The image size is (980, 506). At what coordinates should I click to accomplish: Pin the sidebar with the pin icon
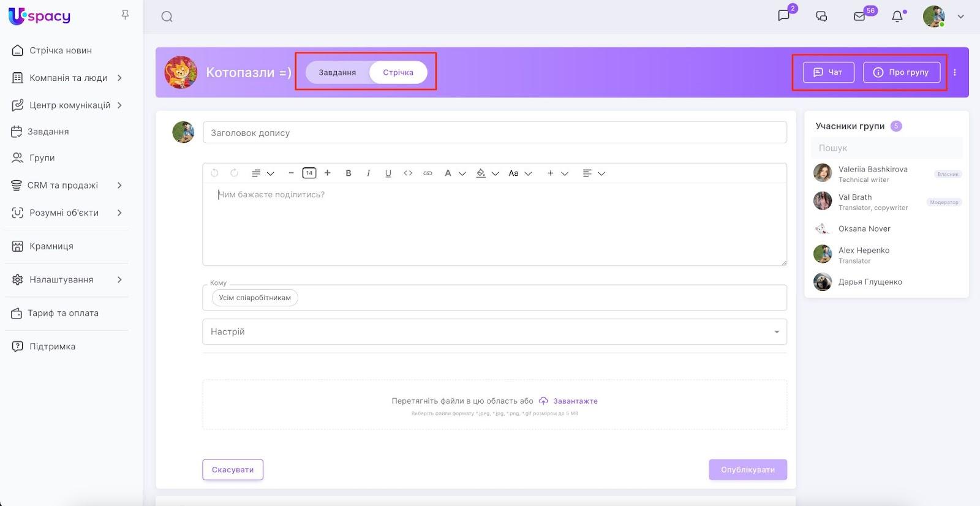pos(125,15)
